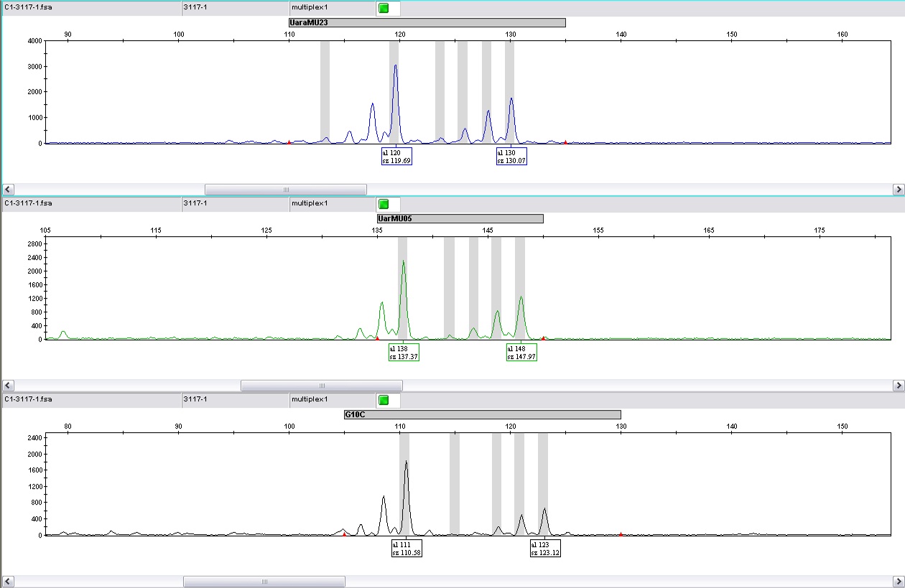Click the right scroll arrow under the UaraMU23 plot
This screenshot has width=905, height=588.
pyautogui.click(x=898, y=190)
